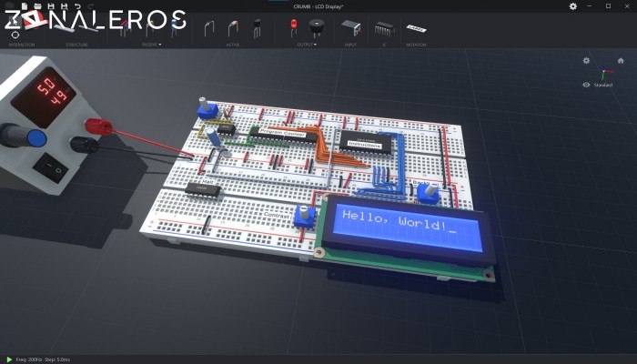Save the circuit with the floppy icon

pos(51,6)
